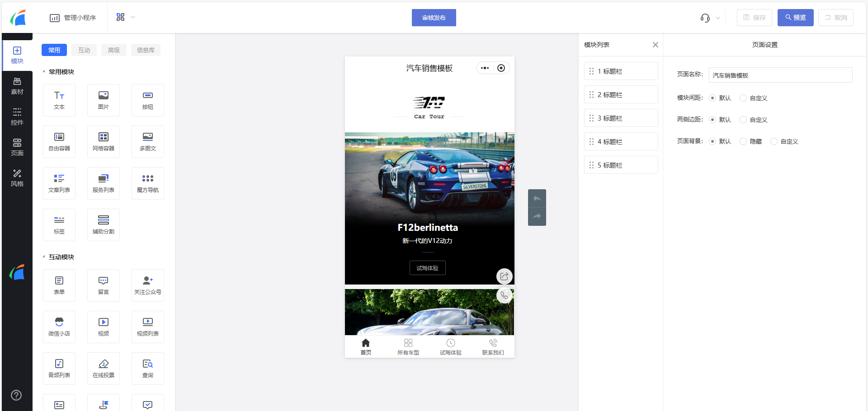Click the 保存 save button
Image resolution: width=868 pixels, height=411 pixels.
coord(755,18)
